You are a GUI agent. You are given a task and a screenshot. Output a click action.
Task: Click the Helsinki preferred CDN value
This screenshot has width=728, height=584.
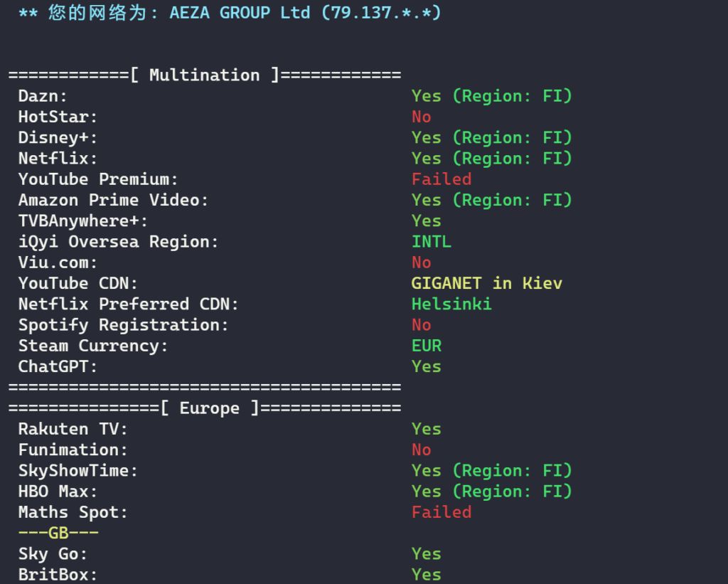tap(451, 304)
